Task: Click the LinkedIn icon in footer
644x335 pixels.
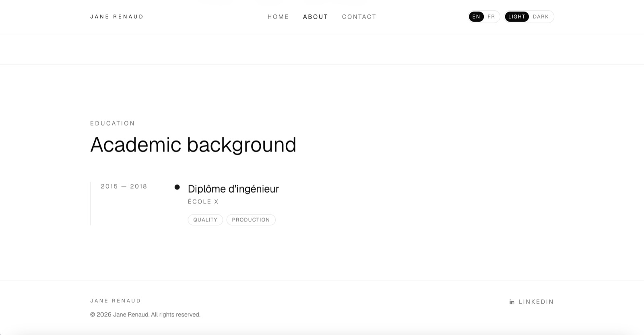Action: (512, 302)
